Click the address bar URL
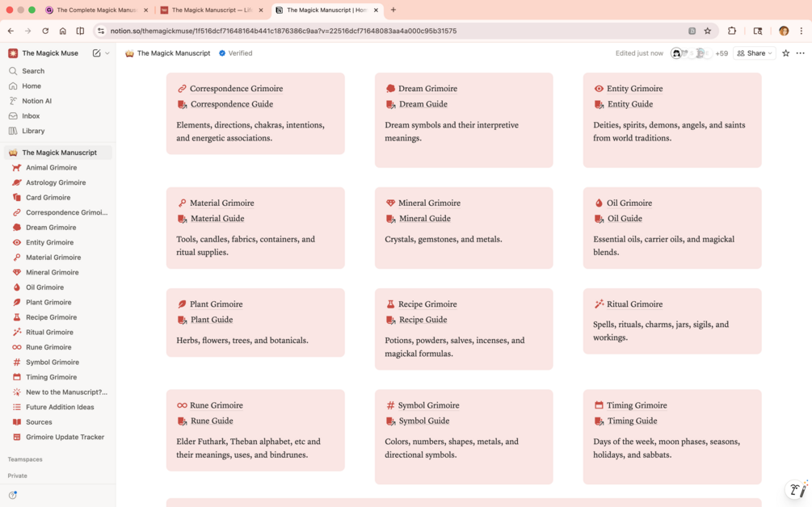 [284, 31]
